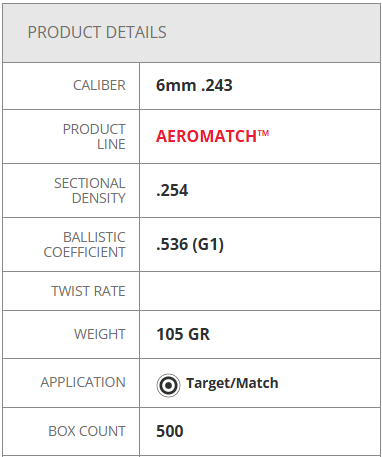The width and height of the screenshot is (382, 457).
Task: Click the WEIGHT label
Action: coord(100,334)
